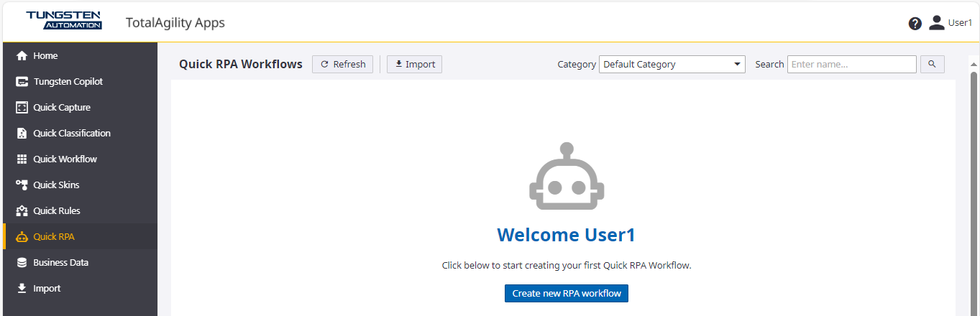This screenshot has height=316, width=980.
Task: Open Tungsten Copilot from the sidebar
Action: 80,82
